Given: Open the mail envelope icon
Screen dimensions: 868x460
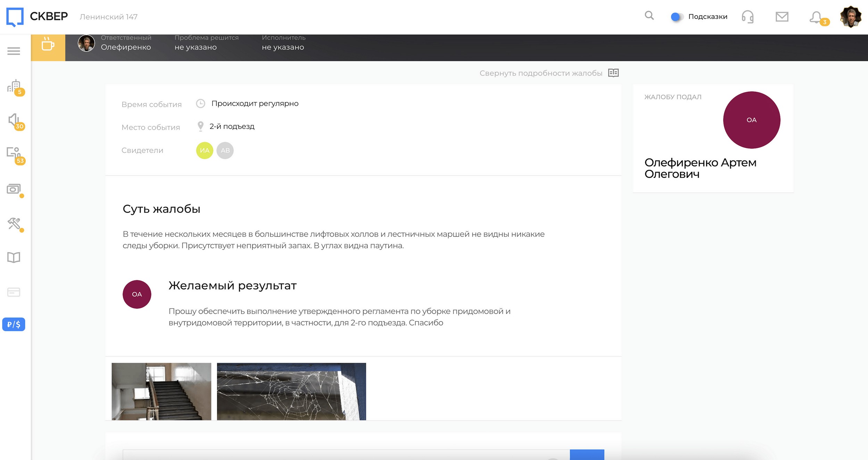Looking at the screenshot, I should tap(782, 17).
